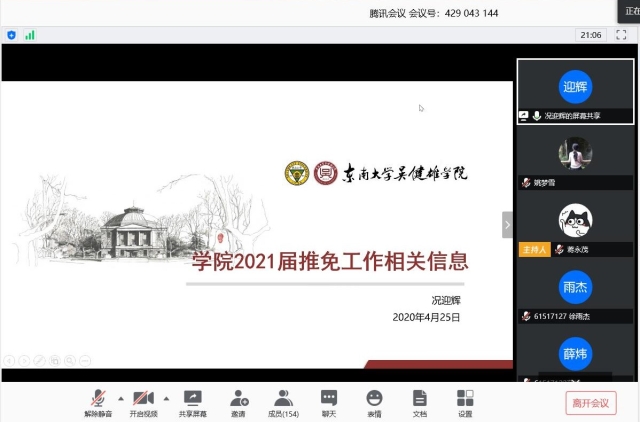
Task: Click the 离开会议 leave meeting button
Action: pyautogui.click(x=591, y=403)
